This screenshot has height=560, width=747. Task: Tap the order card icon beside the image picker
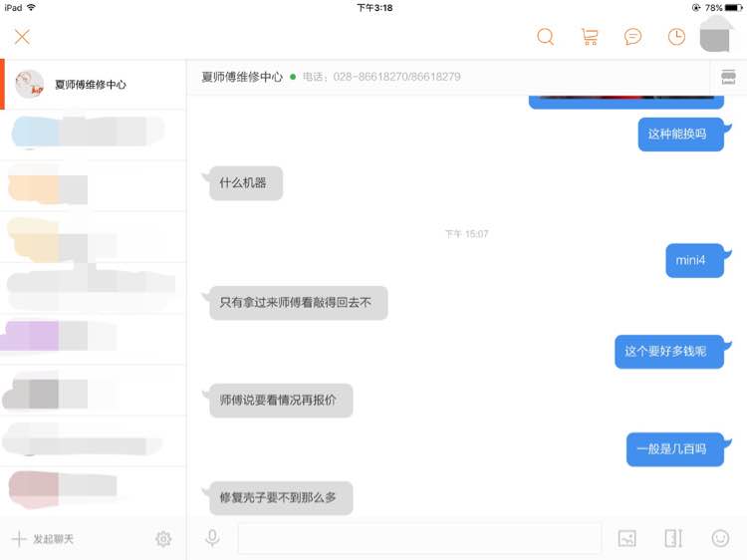click(x=673, y=538)
